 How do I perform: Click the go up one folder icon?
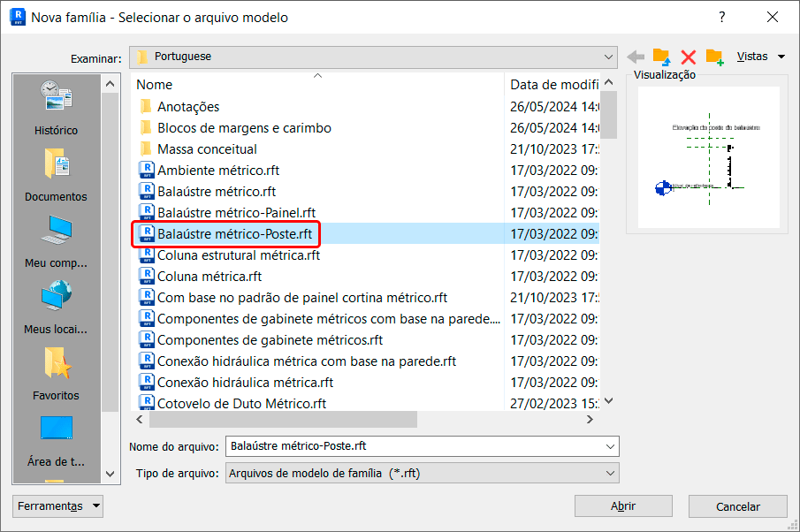(661, 57)
